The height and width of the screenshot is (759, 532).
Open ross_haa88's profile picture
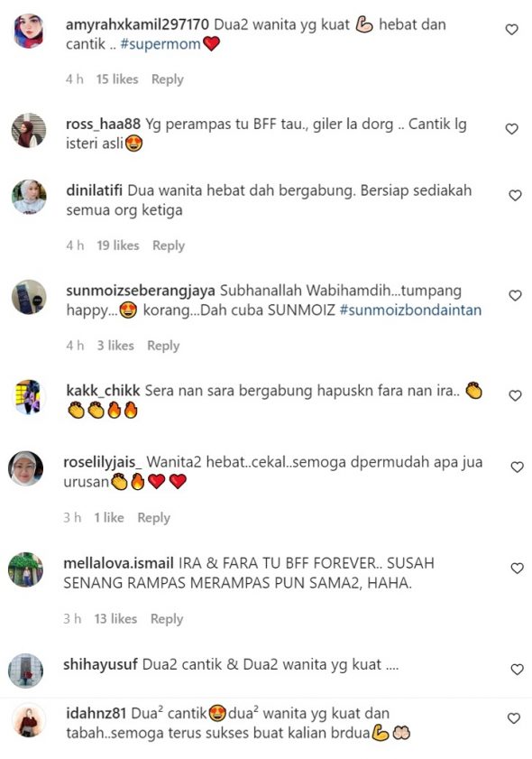(x=29, y=130)
